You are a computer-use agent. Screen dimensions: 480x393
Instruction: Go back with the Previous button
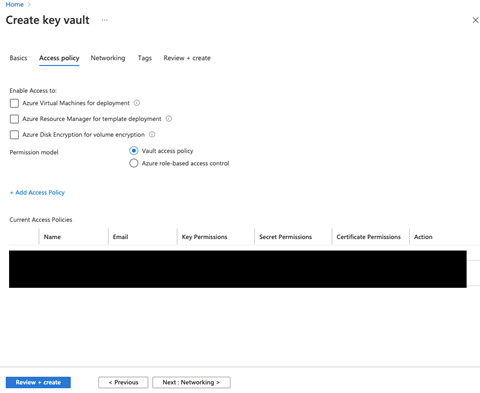[x=123, y=382]
